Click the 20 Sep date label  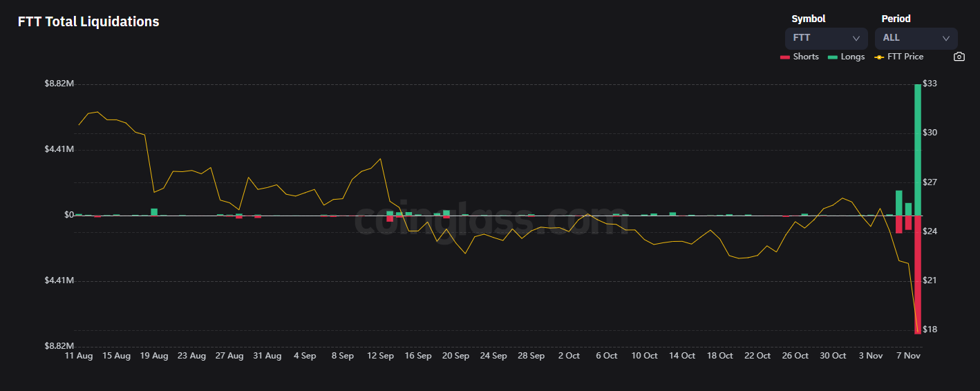click(455, 356)
